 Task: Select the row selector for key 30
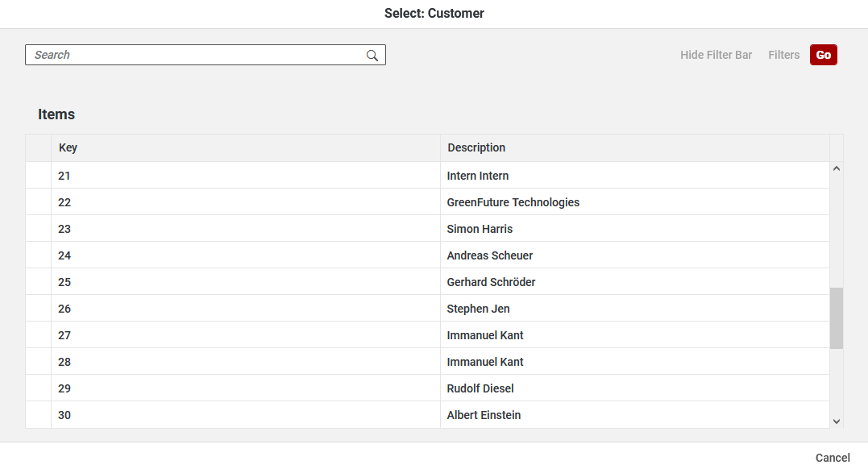(38, 415)
